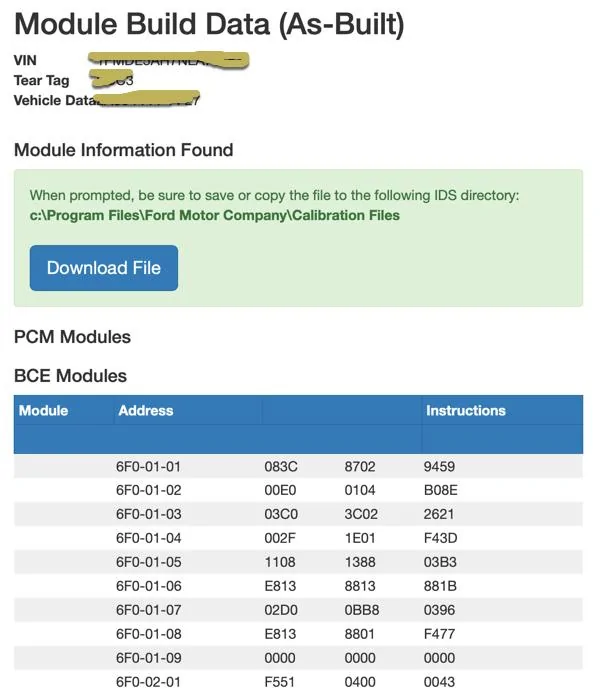Select address cell 6F0-01-05
The height and width of the screenshot is (689, 605).
pyautogui.click(x=149, y=562)
